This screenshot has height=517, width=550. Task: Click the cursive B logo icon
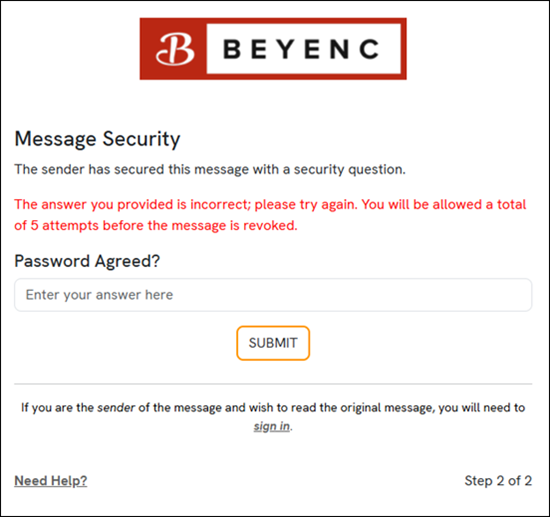pos(175,49)
